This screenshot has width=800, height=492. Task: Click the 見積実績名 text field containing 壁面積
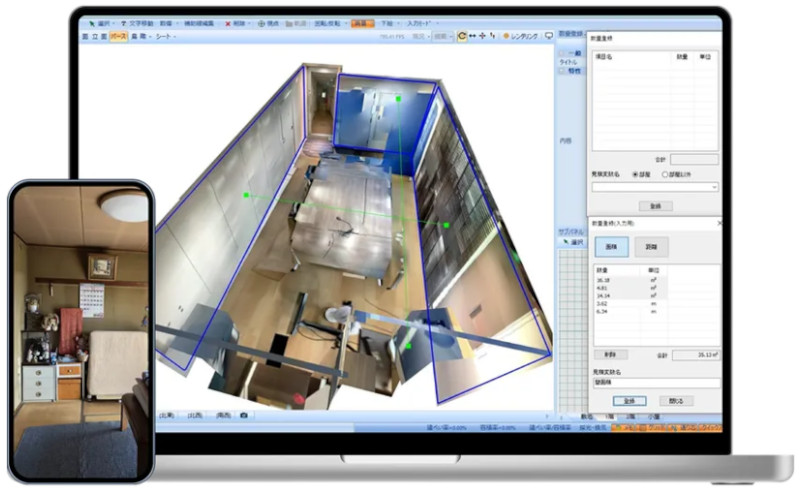pos(655,382)
